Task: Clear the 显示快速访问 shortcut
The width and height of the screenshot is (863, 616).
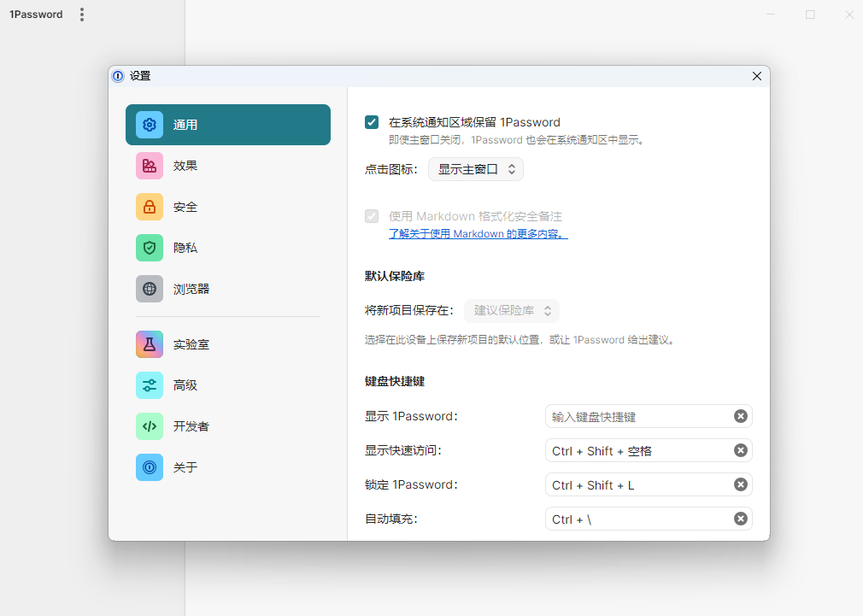Action: click(740, 450)
